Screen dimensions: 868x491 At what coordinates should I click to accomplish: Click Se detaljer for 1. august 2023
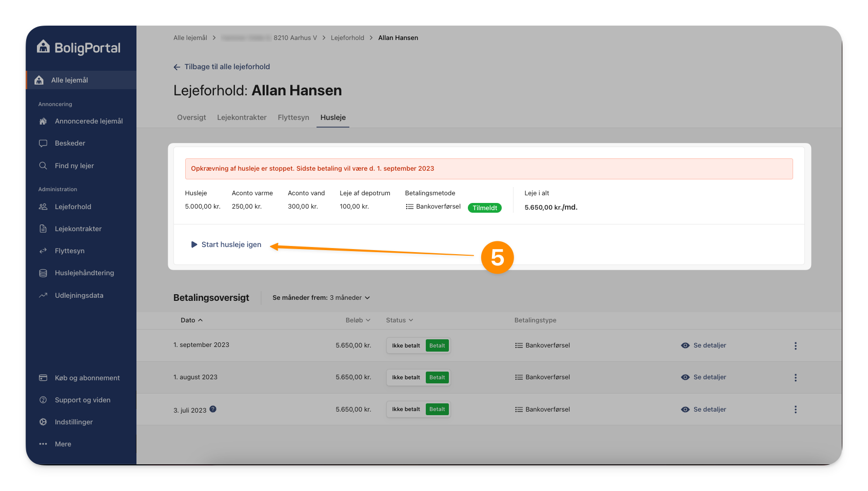[x=709, y=377]
